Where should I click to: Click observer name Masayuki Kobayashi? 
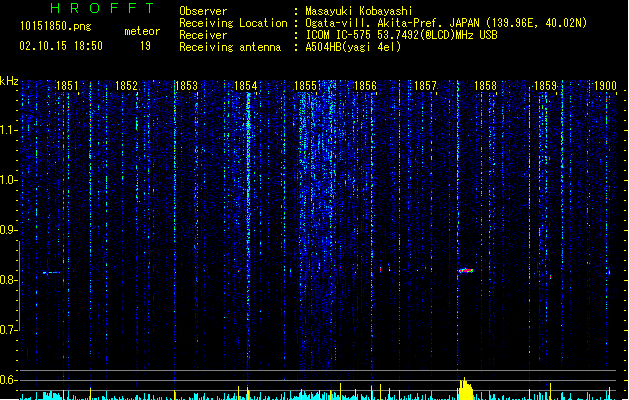(x=359, y=11)
